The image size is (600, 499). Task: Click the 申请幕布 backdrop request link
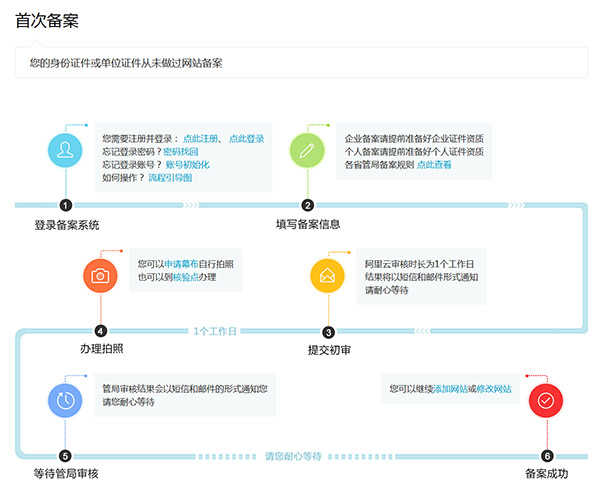tap(182, 264)
